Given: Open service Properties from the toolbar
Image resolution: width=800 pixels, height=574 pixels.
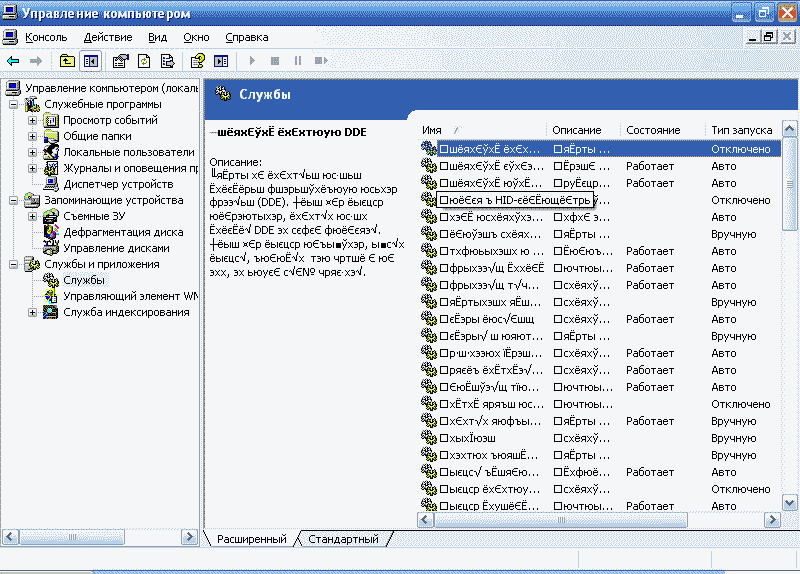Looking at the screenshot, I should 120,61.
